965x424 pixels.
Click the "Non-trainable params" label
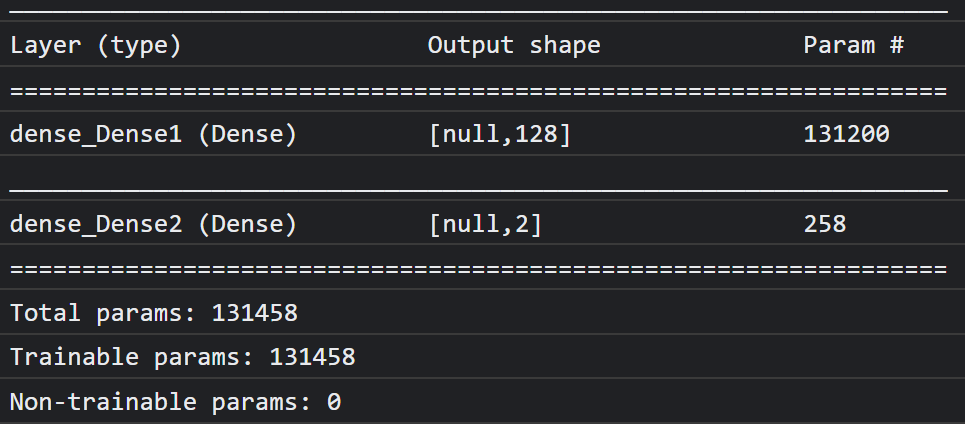[x=160, y=402]
